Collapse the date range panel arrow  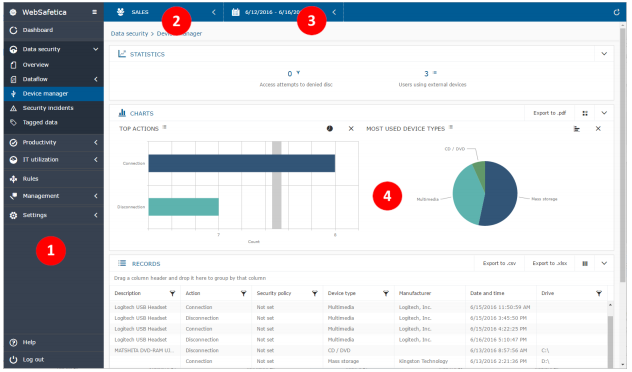tap(334, 12)
